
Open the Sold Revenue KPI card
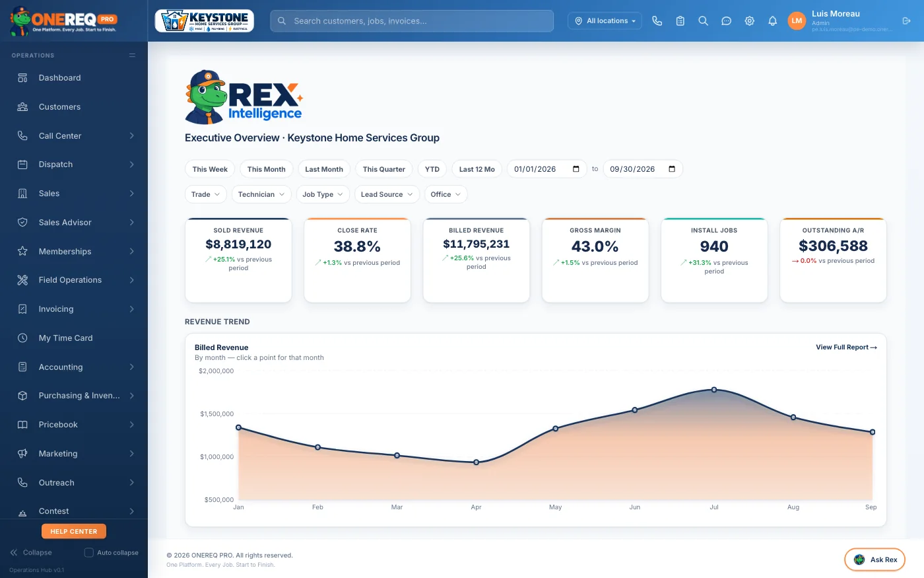239,260
